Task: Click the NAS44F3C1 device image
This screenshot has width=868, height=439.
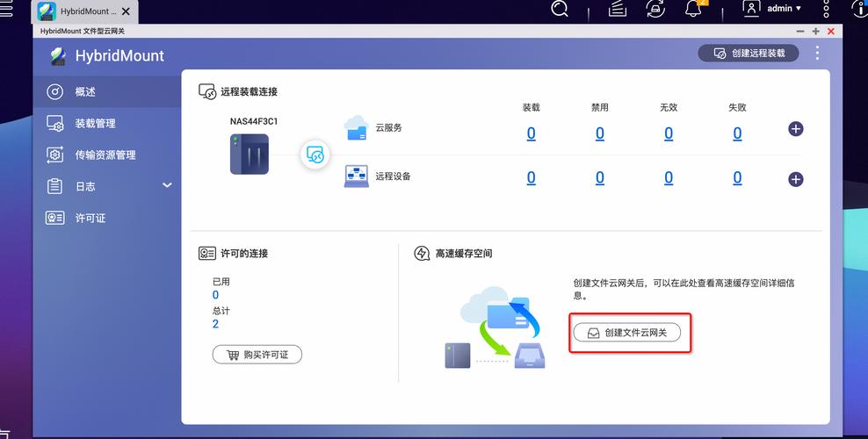Action: click(250, 155)
